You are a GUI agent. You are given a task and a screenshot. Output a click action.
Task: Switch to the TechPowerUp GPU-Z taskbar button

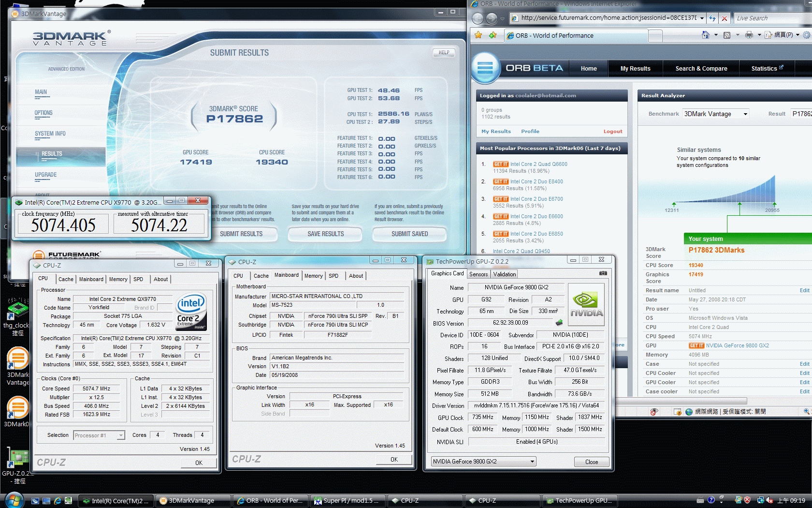click(x=579, y=501)
